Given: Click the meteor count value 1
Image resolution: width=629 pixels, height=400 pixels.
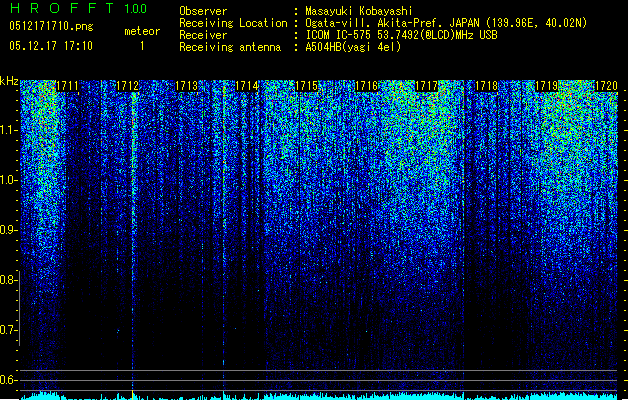Looking at the screenshot, I should pos(142,46).
